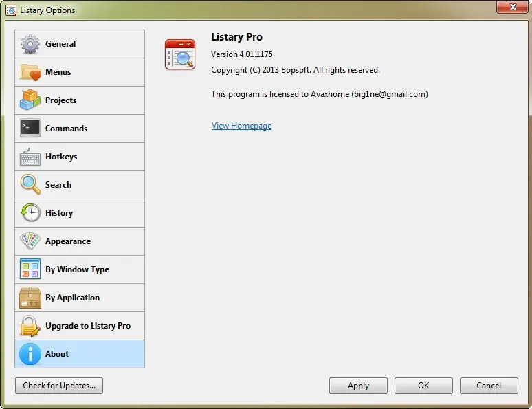Click the gear icon beside General
532x409 pixels.
[30, 44]
